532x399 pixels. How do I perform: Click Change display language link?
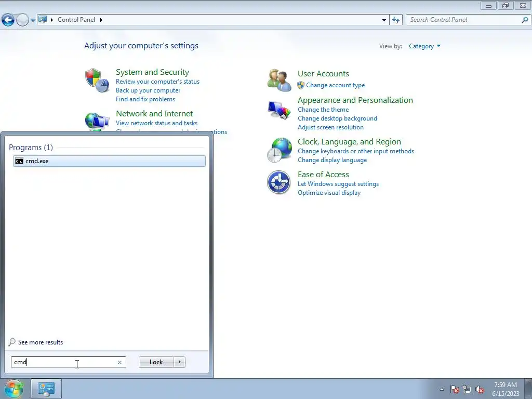click(x=332, y=160)
